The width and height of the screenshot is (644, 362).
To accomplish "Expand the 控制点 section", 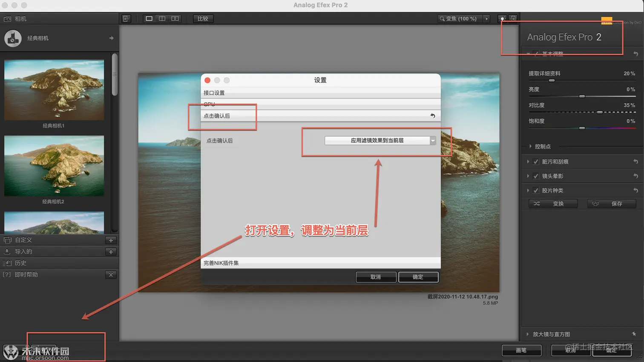I will tap(530, 146).
